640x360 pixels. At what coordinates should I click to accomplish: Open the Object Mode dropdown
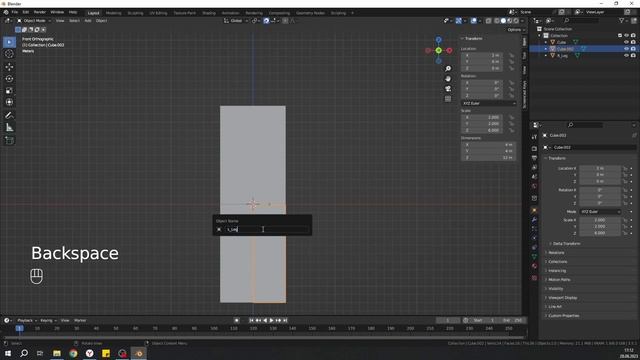tap(34, 21)
